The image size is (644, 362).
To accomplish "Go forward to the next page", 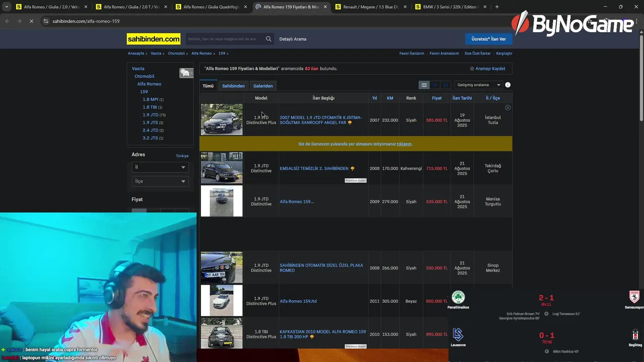I will [x=19, y=21].
